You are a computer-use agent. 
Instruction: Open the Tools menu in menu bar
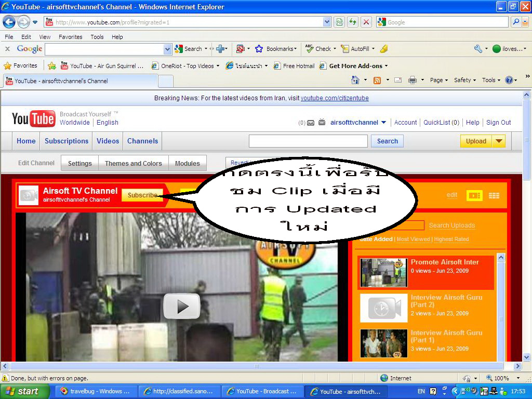[97, 37]
